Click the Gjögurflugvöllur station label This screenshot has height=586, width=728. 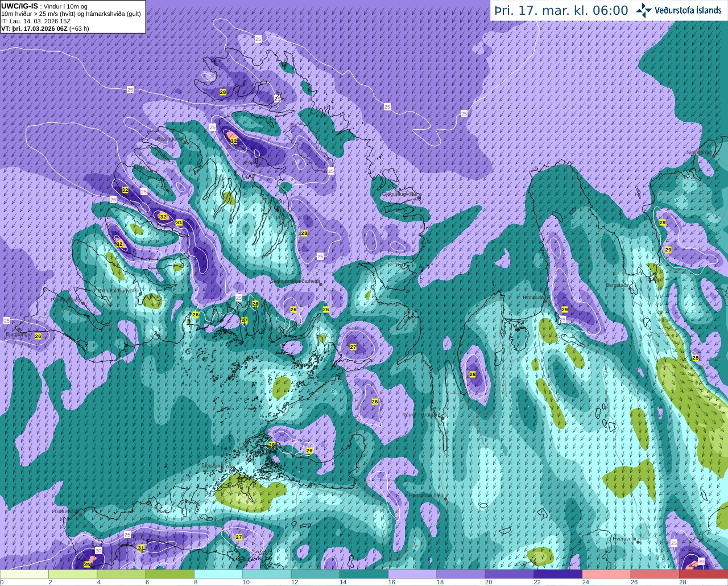pos(400,195)
